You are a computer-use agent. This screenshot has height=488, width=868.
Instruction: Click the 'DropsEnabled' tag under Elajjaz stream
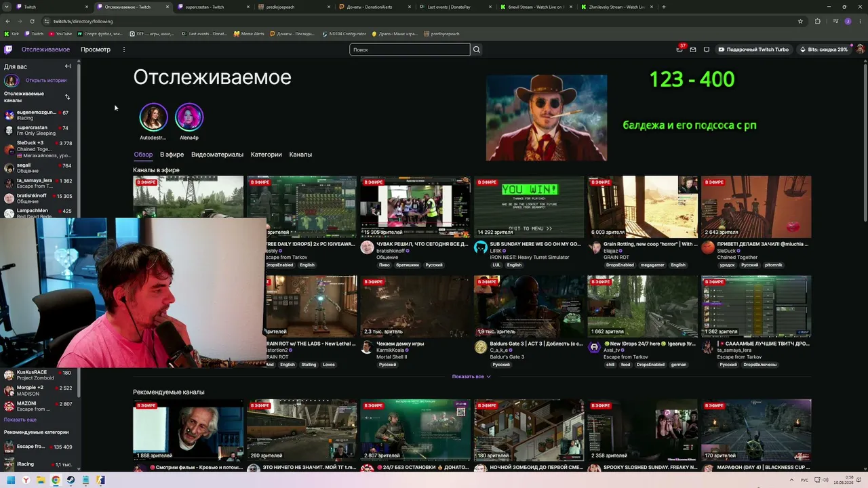coord(620,265)
